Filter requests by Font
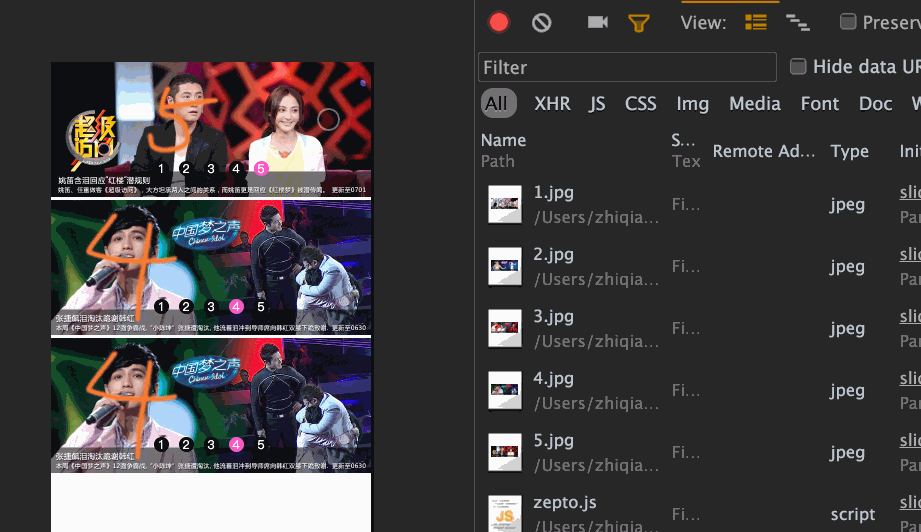The width and height of the screenshot is (921, 532). point(820,104)
